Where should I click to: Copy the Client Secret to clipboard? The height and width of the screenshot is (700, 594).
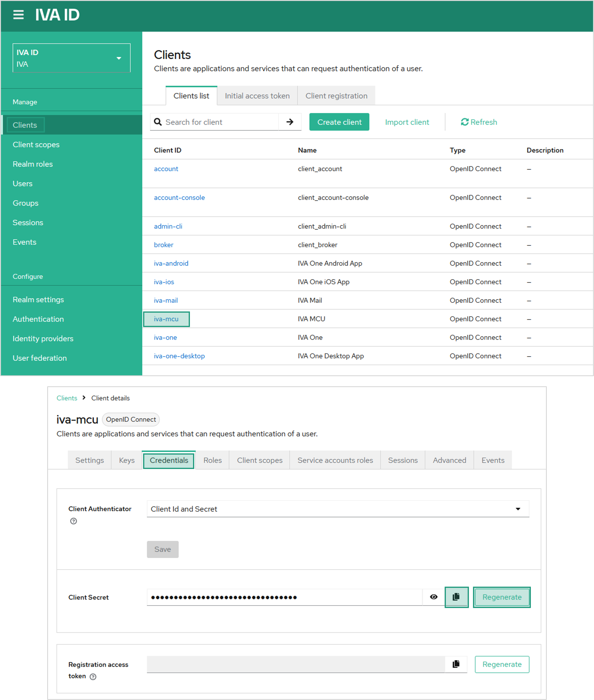tap(456, 597)
